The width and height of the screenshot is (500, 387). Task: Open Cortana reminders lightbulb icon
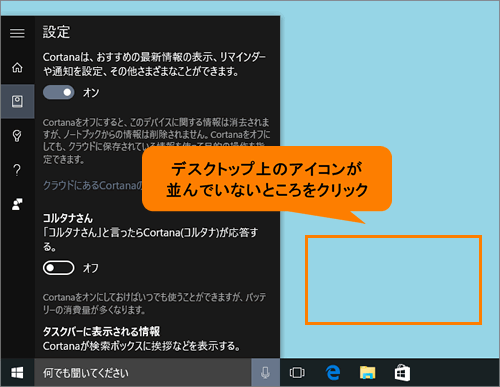[17, 136]
